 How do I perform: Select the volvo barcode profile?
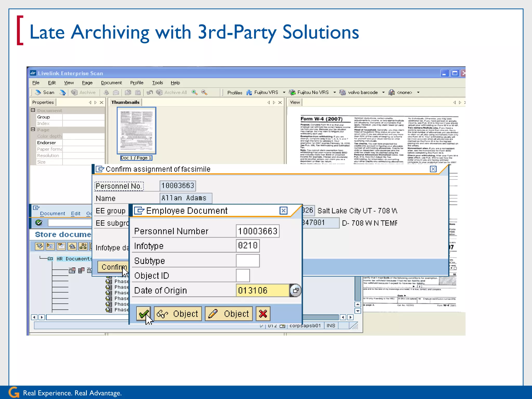point(359,92)
